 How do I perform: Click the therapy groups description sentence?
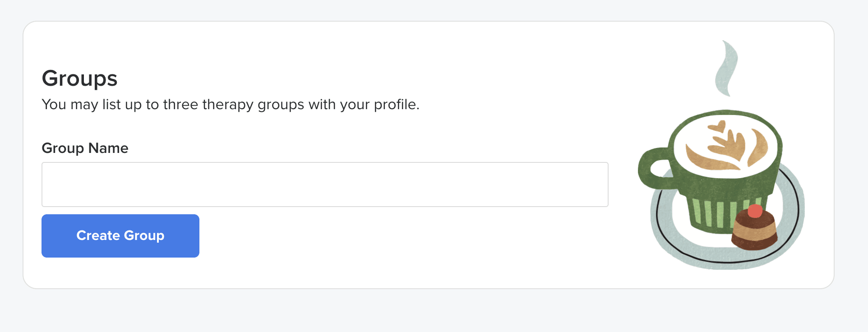pos(230,105)
